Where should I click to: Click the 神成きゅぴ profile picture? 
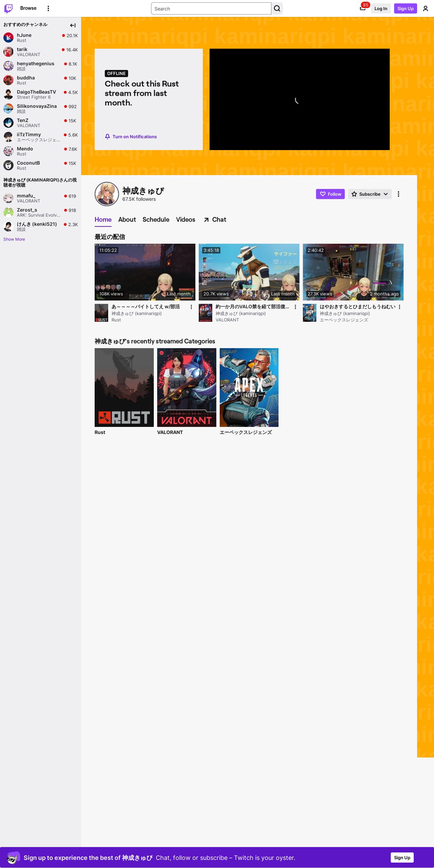point(107,194)
